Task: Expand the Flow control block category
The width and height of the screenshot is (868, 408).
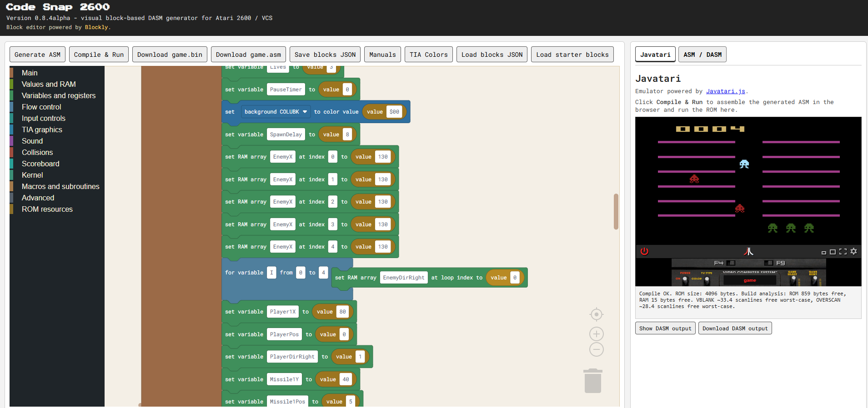Action: coord(41,107)
